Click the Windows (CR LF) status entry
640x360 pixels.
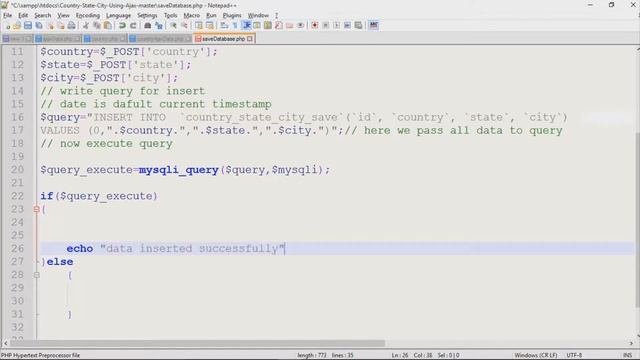(536, 355)
